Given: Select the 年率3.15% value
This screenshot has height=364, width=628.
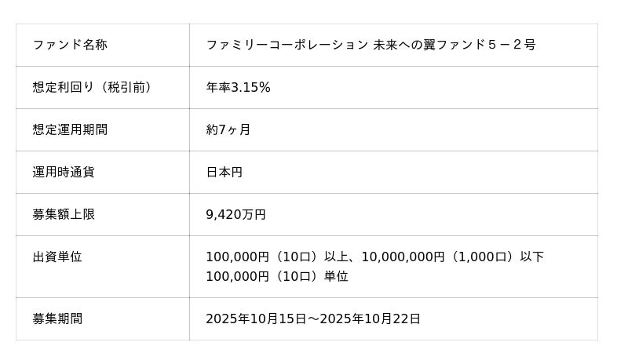Looking at the screenshot, I should tap(238, 87).
